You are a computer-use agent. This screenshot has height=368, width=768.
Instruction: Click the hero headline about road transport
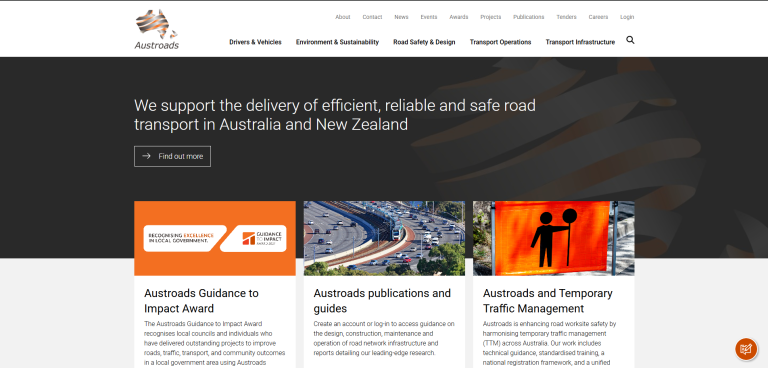point(335,115)
